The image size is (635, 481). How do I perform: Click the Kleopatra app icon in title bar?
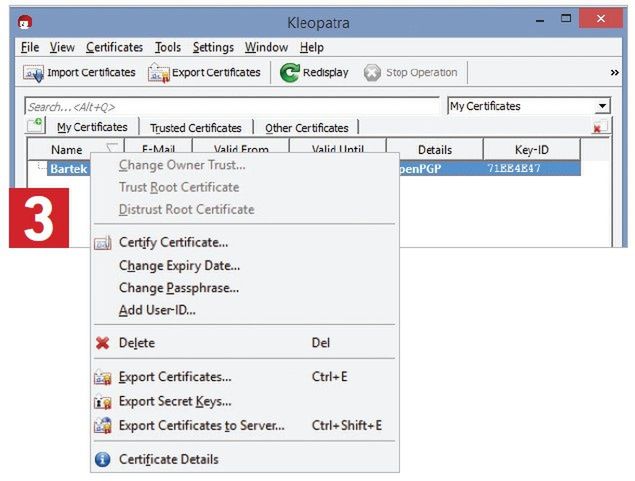pyautogui.click(x=25, y=22)
